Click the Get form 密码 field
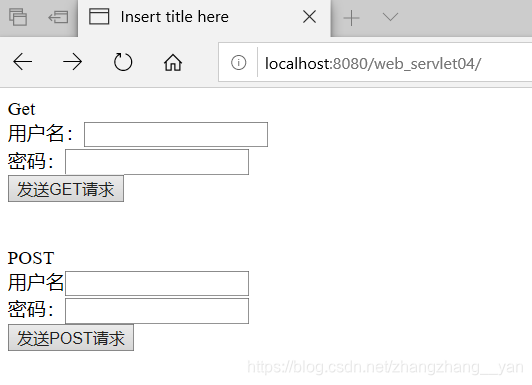The image size is (532, 385). point(157,162)
